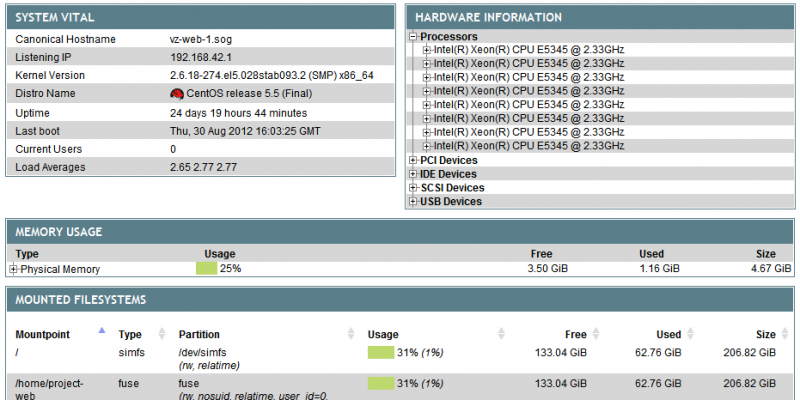Image resolution: width=800 pixels, height=400 pixels.
Task: Click the Kernel Version label
Action: [x=50, y=76]
